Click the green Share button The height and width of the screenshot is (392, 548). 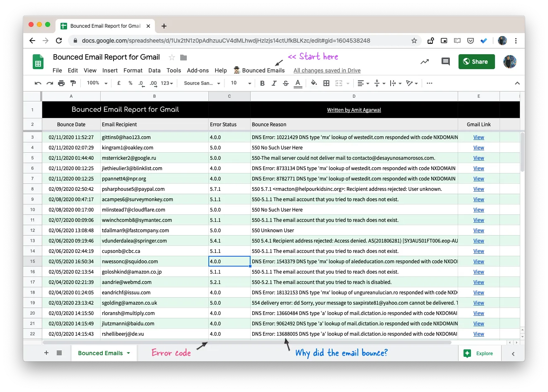point(476,61)
